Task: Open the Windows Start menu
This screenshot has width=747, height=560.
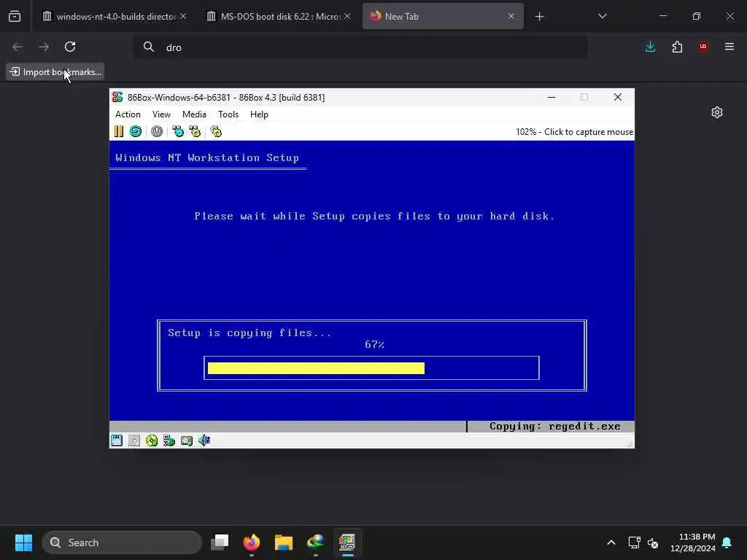Action: (23, 542)
